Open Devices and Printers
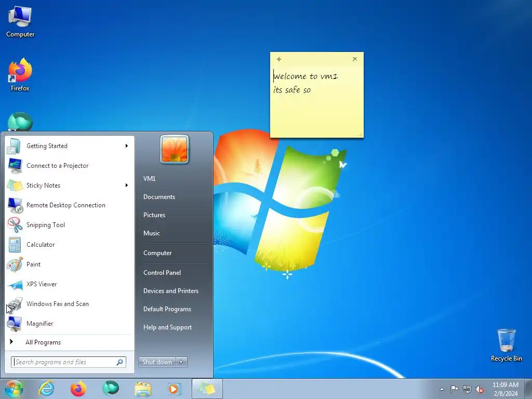The height and width of the screenshot is (399, 532). (x=170, y=291)
